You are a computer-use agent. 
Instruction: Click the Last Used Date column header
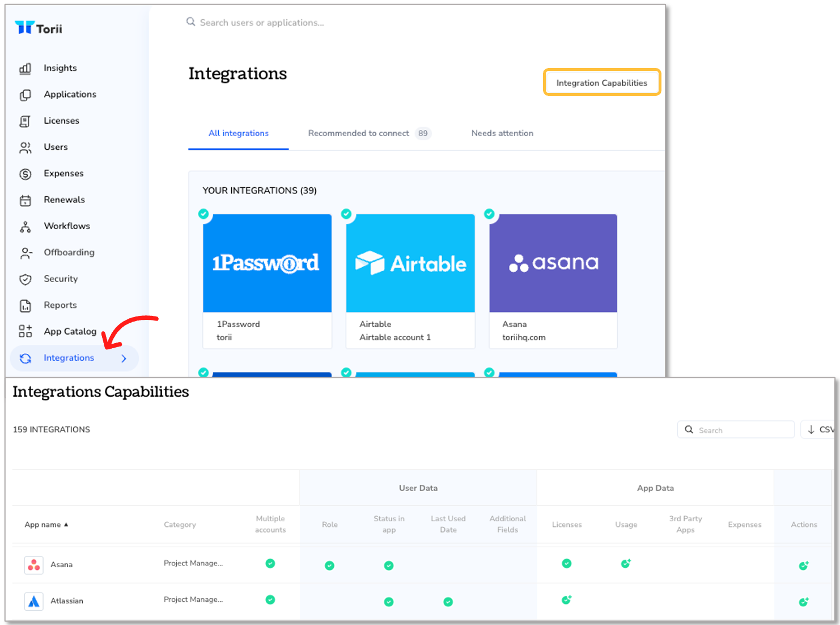pos(448,524)
